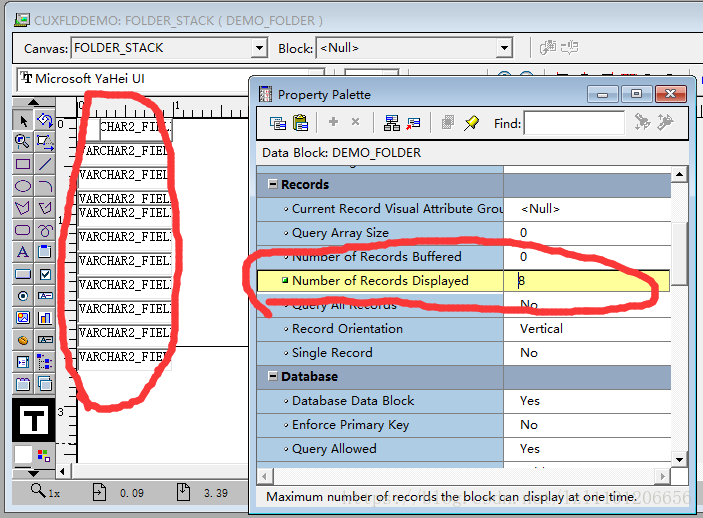The width and height of the screenshot is (703, 518).
Task: Choose the Arc tool
Action: [45, 186]
